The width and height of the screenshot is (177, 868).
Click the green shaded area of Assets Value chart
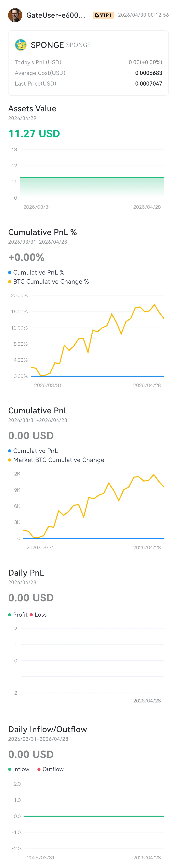click(x=92, y=187)
